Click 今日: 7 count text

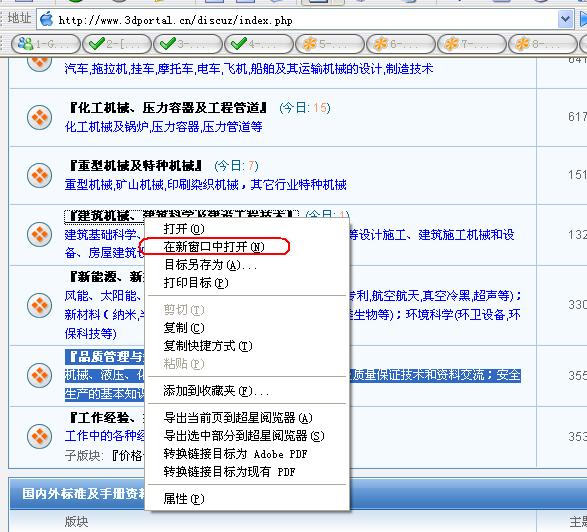click(x=236, y=166)
